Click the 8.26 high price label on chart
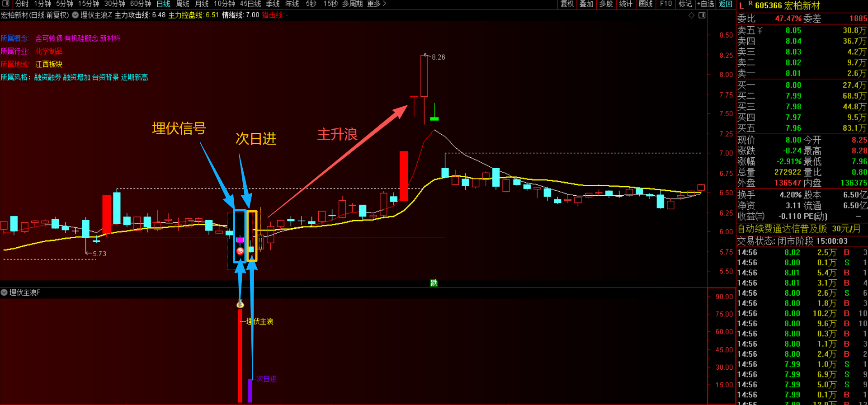The height and width of the screenshot is (405, 868). tap(439, 57)
